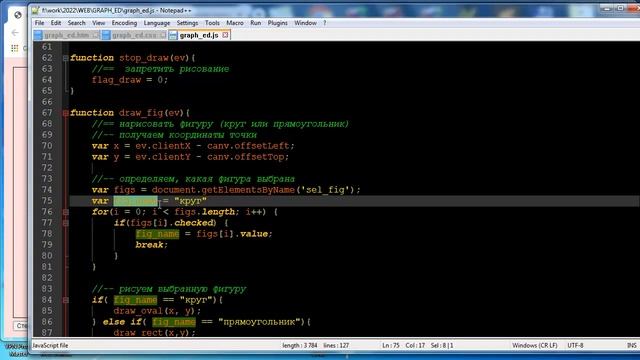The image size is (640, 360).
Task: Click the function name draw_fig on line 67
Action: [x=141, y=113]
